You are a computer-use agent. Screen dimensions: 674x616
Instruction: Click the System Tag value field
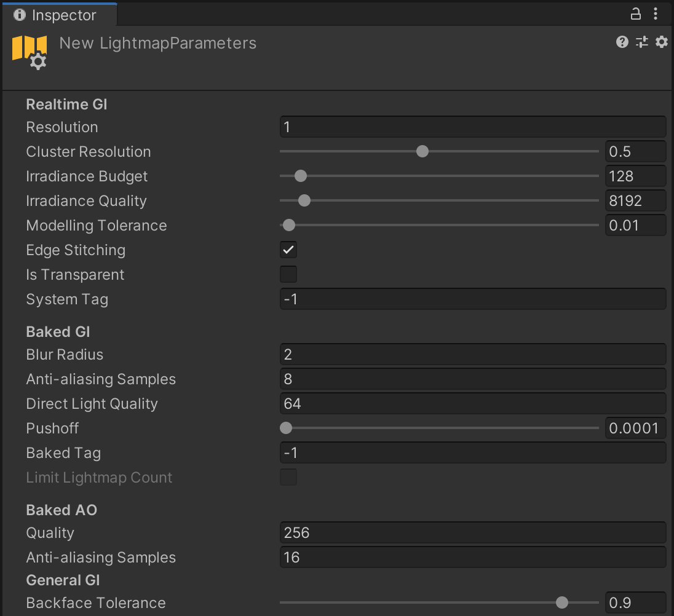[473, 299]
